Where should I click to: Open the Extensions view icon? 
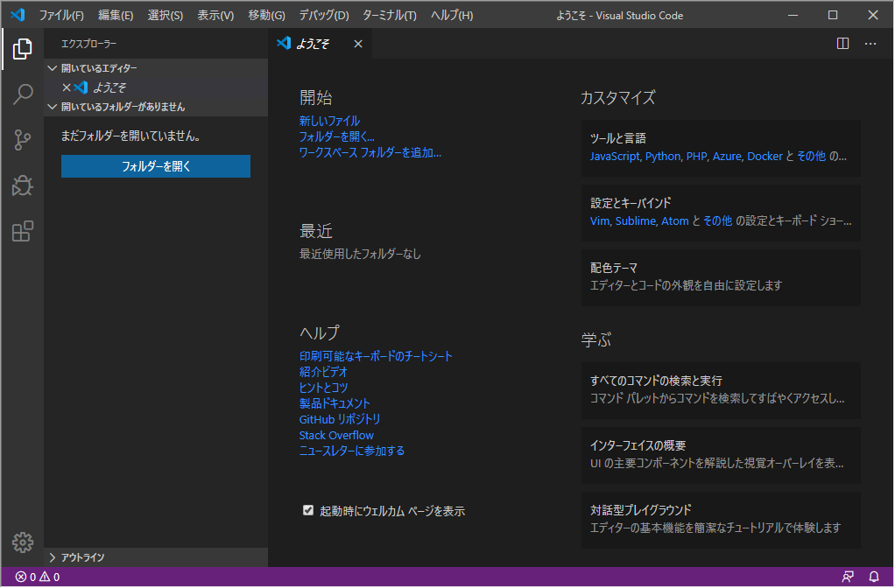click(22, 231)
